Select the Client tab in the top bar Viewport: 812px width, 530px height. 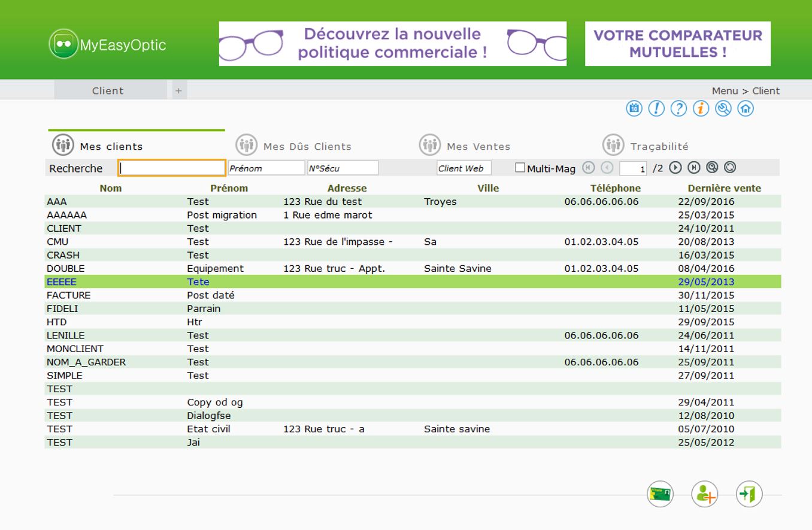pos(110,90)
